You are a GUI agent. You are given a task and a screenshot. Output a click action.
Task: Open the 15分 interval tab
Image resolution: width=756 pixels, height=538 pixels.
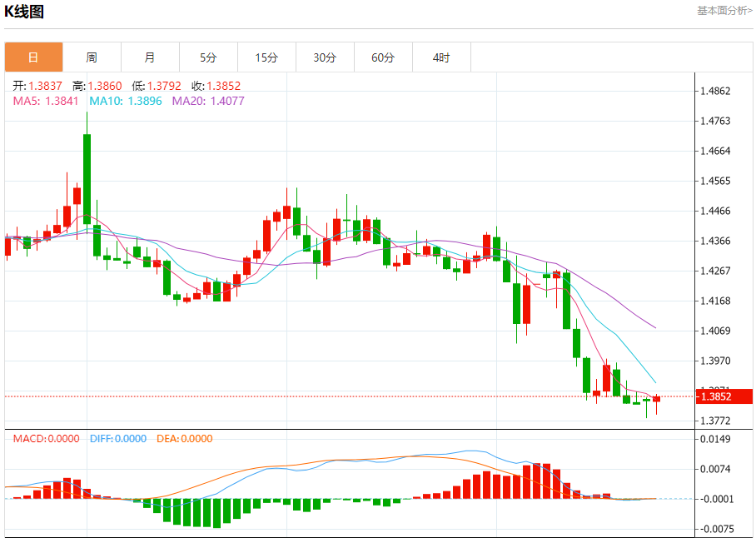[x=266, y=57]
